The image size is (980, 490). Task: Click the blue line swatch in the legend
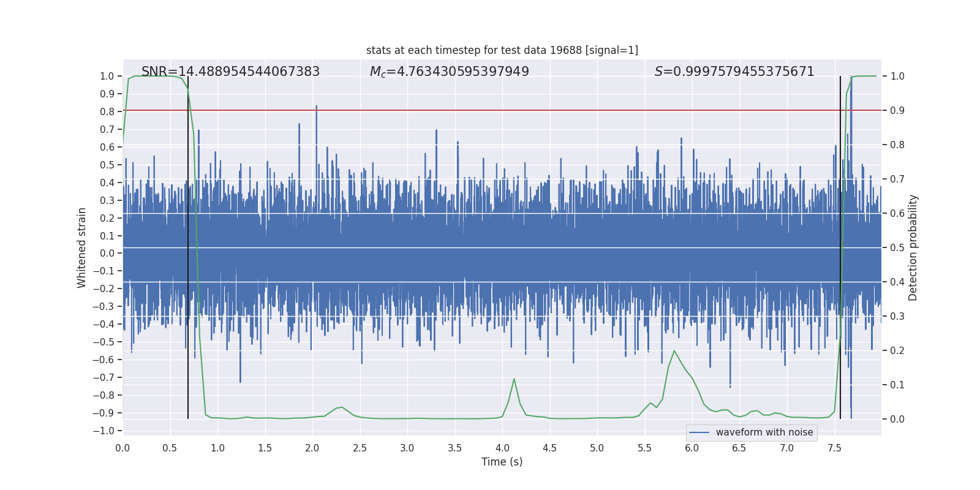point(699,432)
